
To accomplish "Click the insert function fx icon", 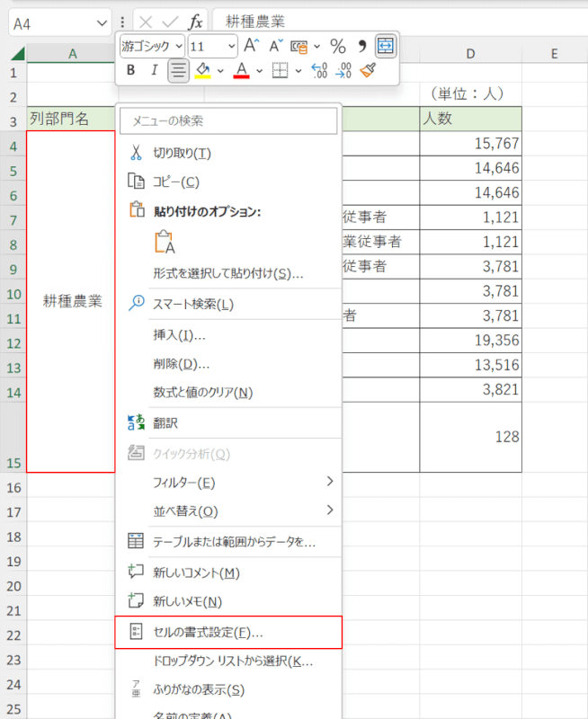I will pyautogui.click(x=195, y=22).
